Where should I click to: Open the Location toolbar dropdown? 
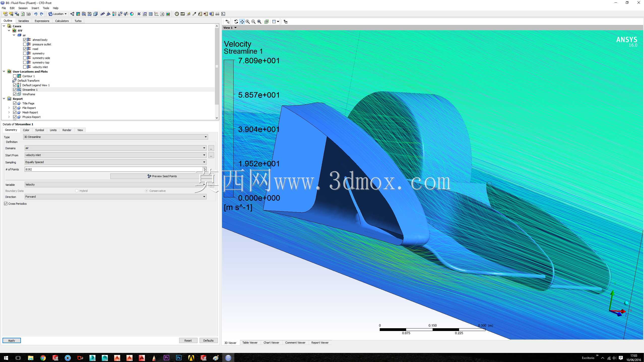coord(57,14)
